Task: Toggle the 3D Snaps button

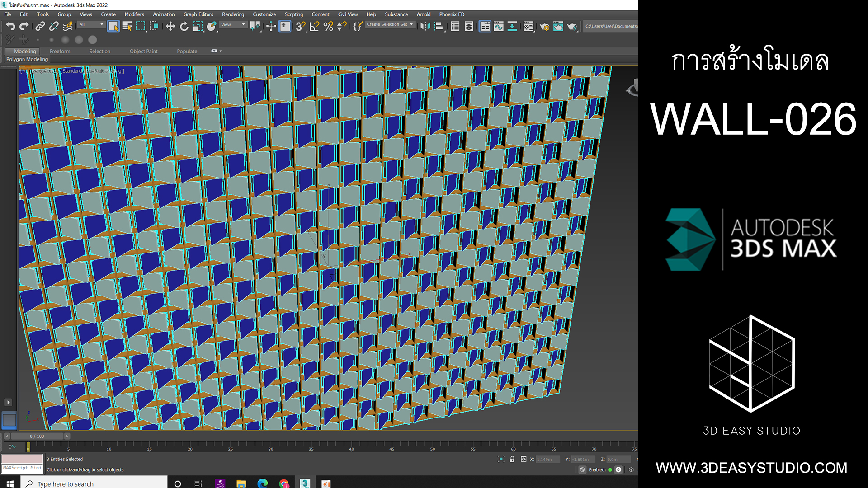Action: point(301,27)
